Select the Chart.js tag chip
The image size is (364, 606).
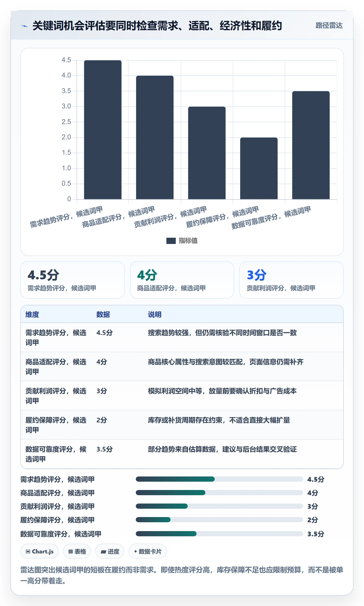[40, 551]
